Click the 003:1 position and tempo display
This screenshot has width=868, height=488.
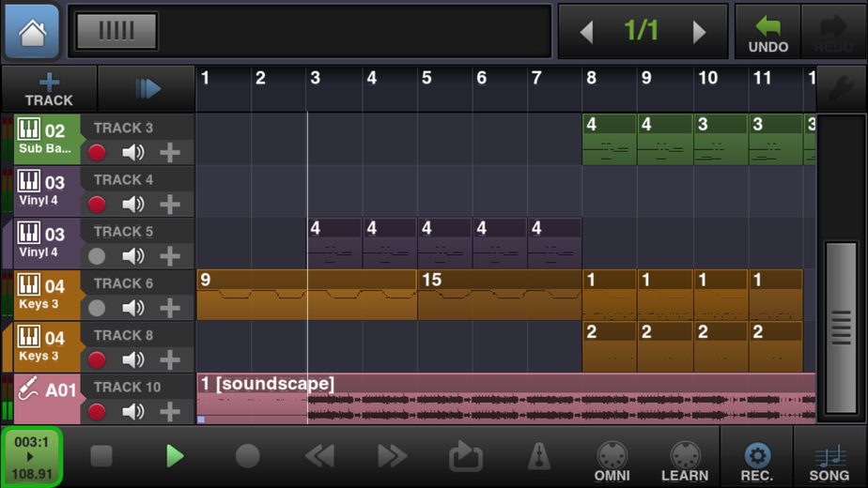click(x=32, y=458)
